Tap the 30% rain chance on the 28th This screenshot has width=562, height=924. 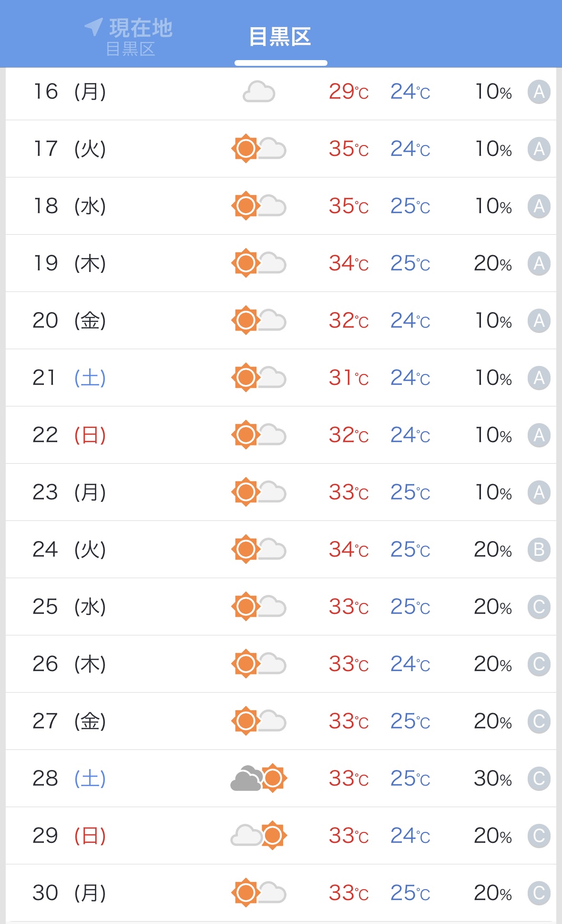(492, 779)
